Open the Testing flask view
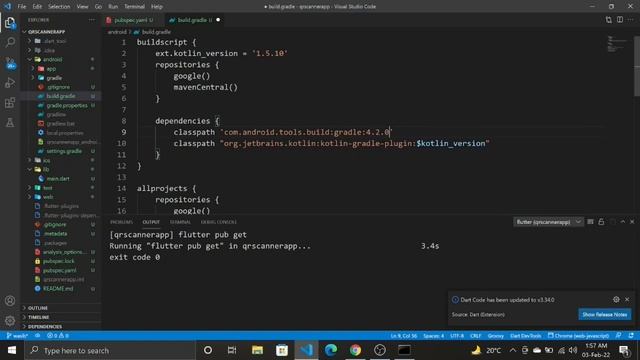 click(x=10, y=122)
